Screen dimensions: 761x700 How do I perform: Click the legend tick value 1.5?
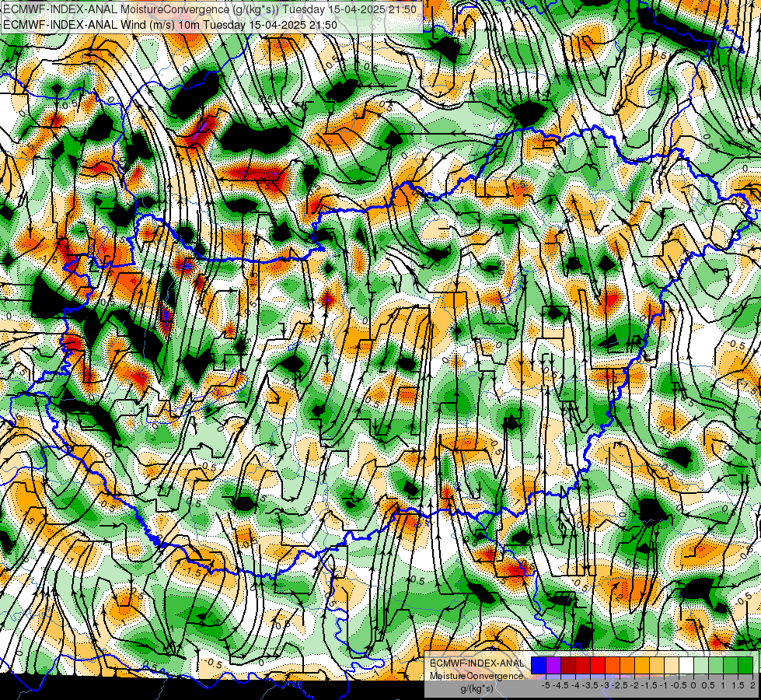pos(738,685)
